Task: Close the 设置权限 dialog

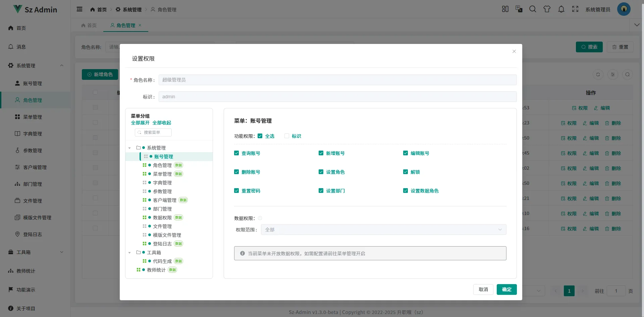Action: pyautogui.click(x=514, y=51)
